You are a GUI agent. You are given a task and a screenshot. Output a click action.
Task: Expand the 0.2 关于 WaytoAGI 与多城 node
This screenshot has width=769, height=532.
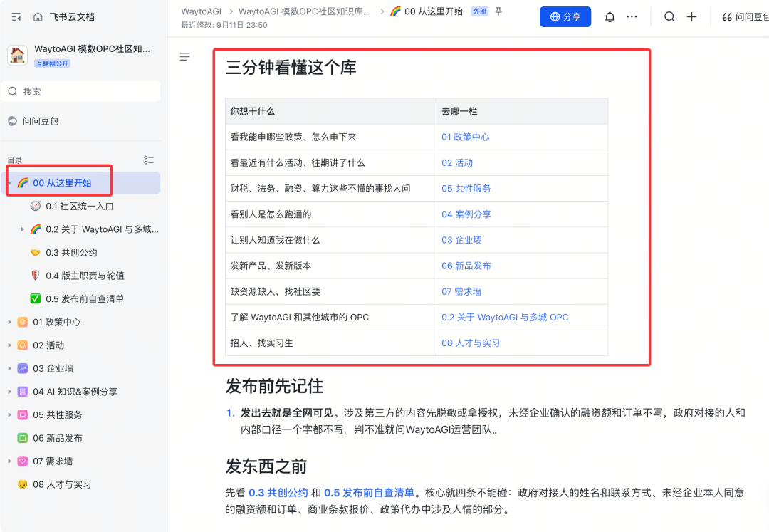point(22,229)
